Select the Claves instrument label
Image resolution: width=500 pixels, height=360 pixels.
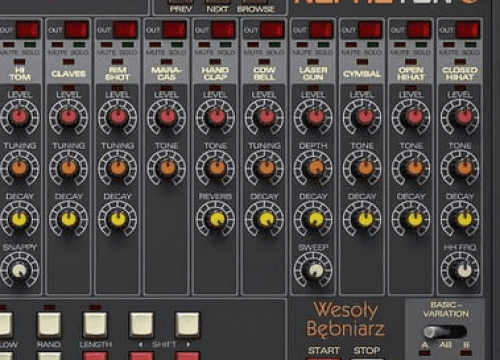click(x=69, y=74)
